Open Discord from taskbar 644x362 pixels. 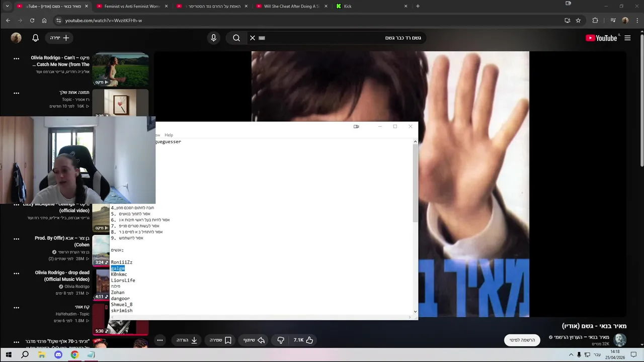click(58, 354)
